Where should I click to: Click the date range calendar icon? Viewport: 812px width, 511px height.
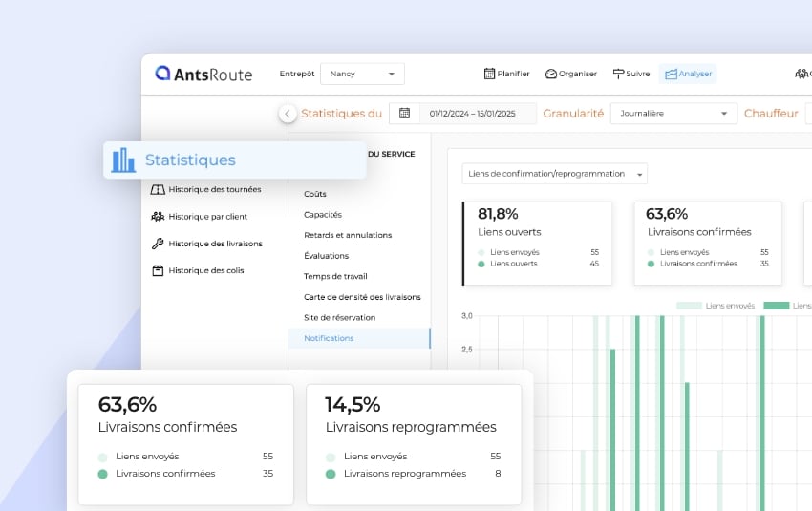(x=404, y=113)
